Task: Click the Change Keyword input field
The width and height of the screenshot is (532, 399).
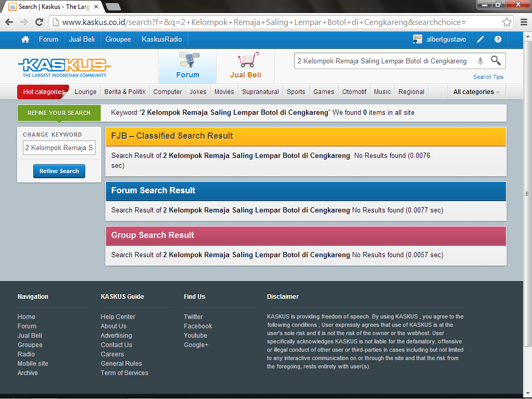Action: 59,148
